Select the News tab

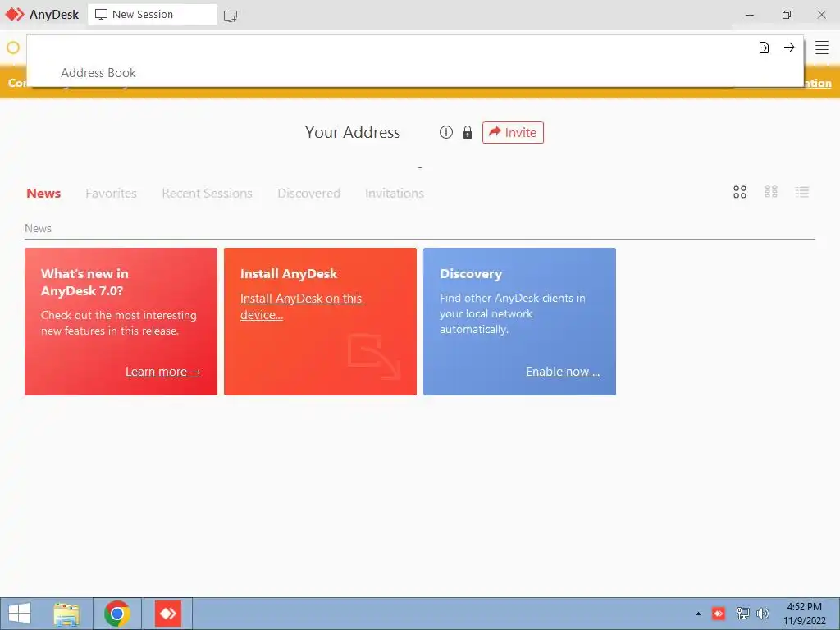[43, 193]
